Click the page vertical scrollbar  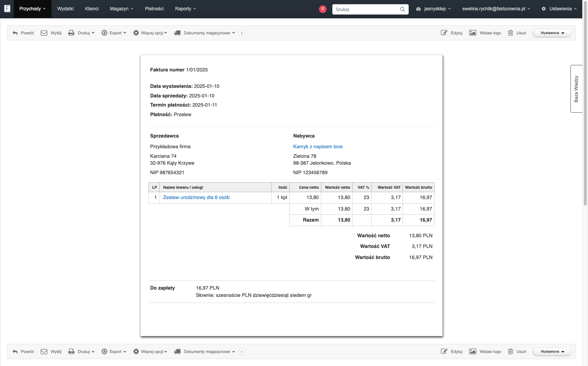pyautogui.click(x=585, y=103)
